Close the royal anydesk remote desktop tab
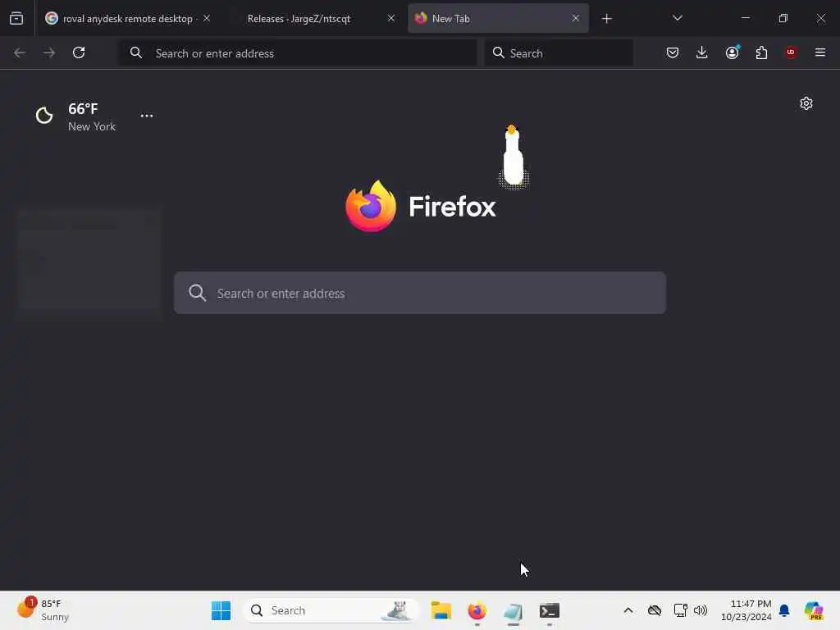This screenshot has height=630, width=840. tap(207, 18)
